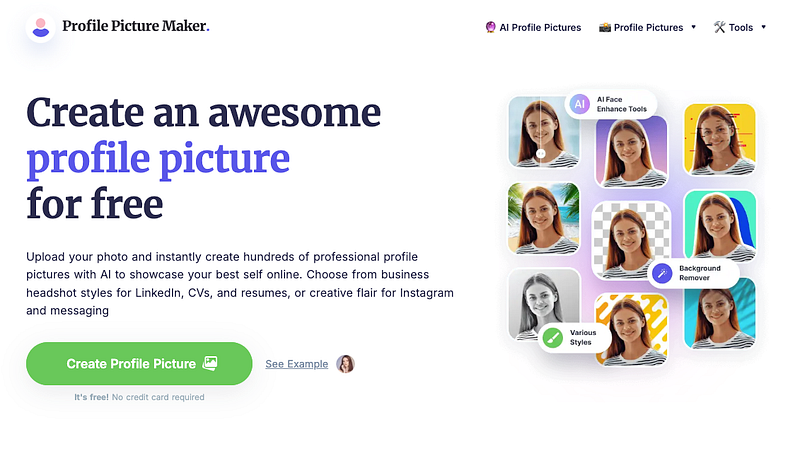Click the green brush Various Styles icon
Image resolution: width=800 pixels, height=460 pixels.
click(552, 337)
